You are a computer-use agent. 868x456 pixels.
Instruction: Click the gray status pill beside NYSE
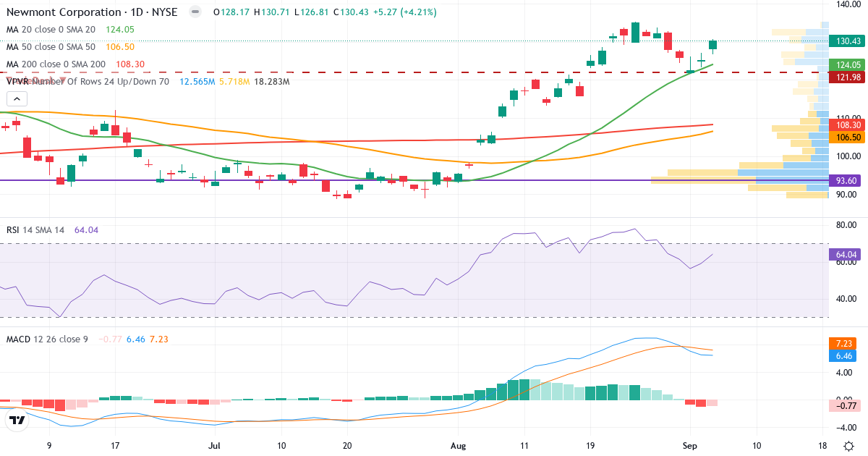(x=194, y=12)
